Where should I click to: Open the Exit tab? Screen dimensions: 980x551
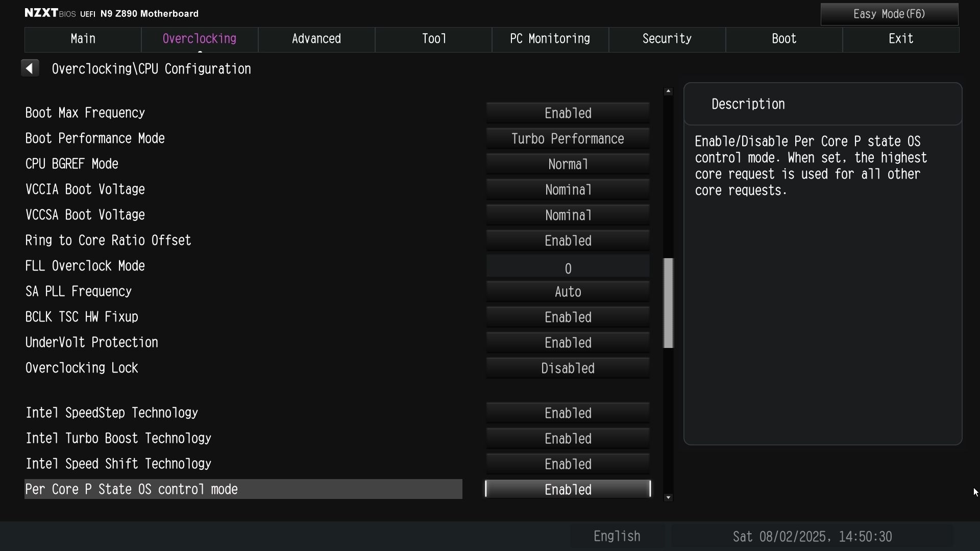pyautogui.click(x=901, y=39)
